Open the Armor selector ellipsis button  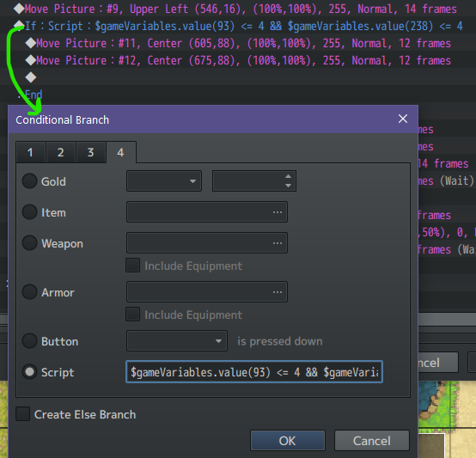coord(278,292)
